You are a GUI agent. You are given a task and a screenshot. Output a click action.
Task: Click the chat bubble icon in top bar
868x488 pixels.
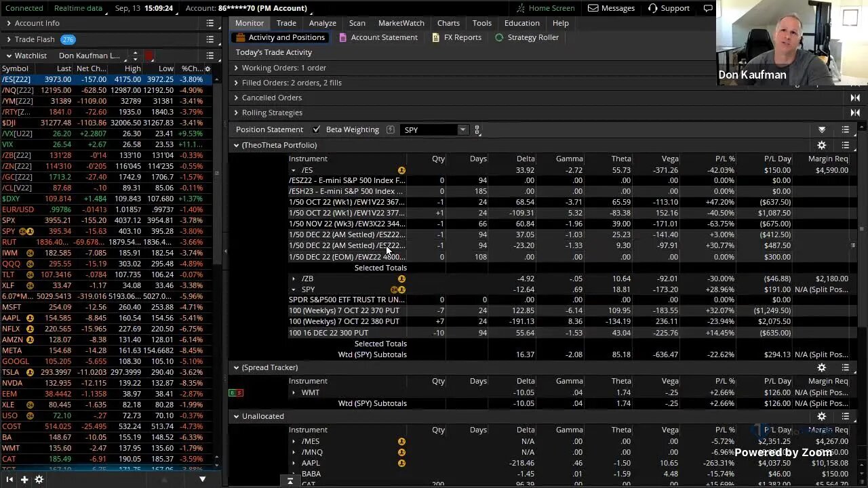[x=708, y=8]
